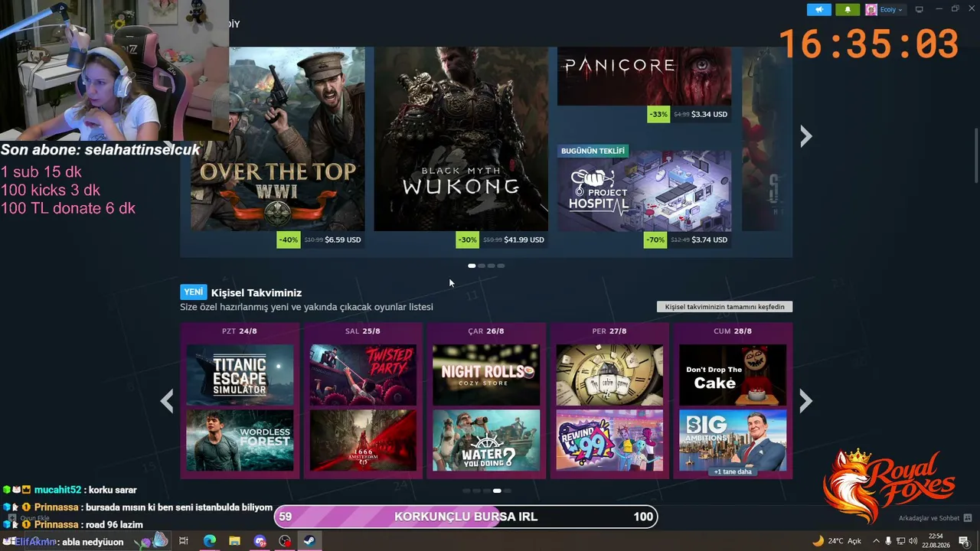Screen dimensions: 980x551
Task: Select the CUM 28/8 day header
Action: [x=733, y=331]
